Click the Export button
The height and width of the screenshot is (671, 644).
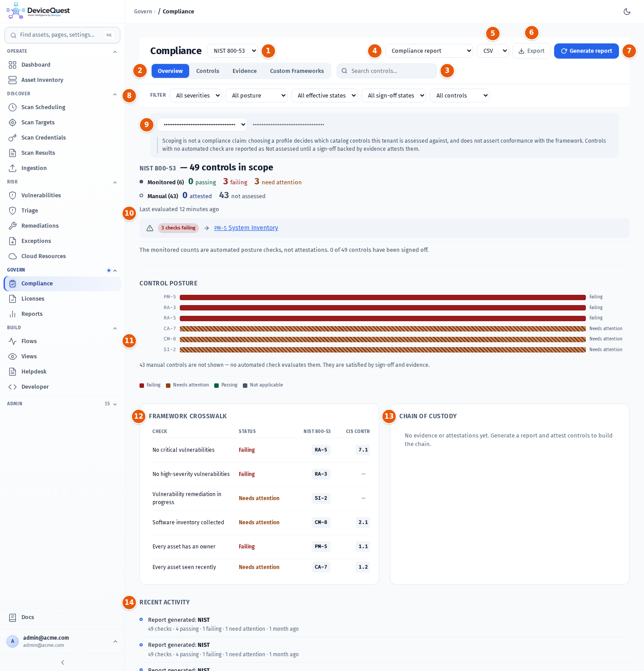[x=531, y=51]
